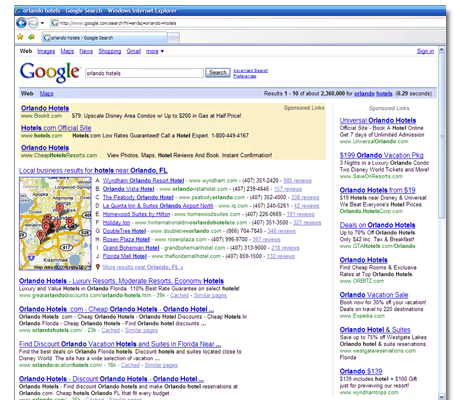The image size is (455, 400).
Task: Open the Preferences link
Action: [x=245, y=76]
